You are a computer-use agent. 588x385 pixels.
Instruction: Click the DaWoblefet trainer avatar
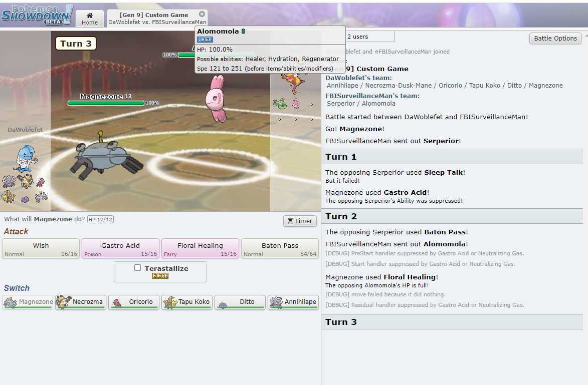click(25, 159)
